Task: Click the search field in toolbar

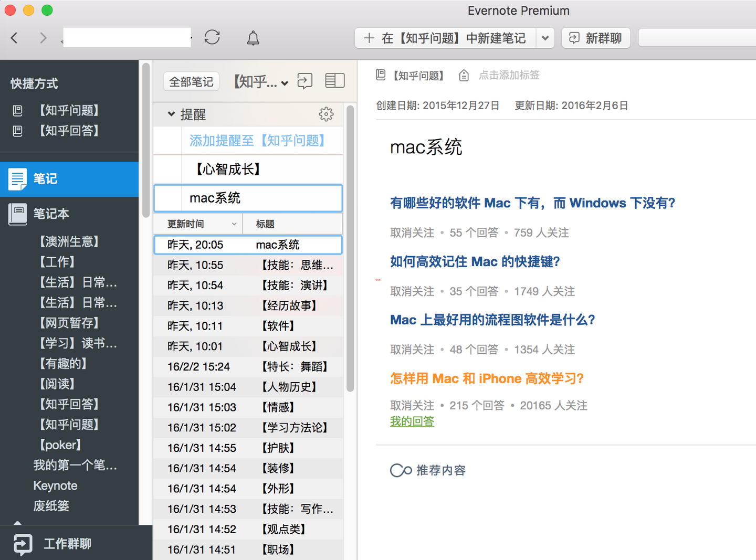Action: 697,38
